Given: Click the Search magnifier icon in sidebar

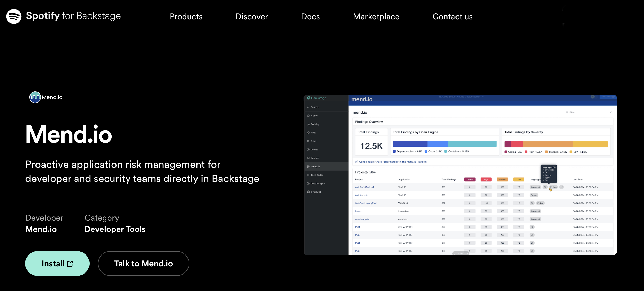Looking at the screenshot, I should click(308, 107).
